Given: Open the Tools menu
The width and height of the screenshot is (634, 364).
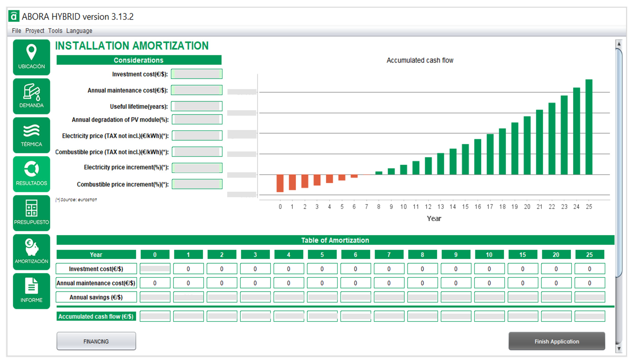Looking at the screenshot, I should (55, 31).
